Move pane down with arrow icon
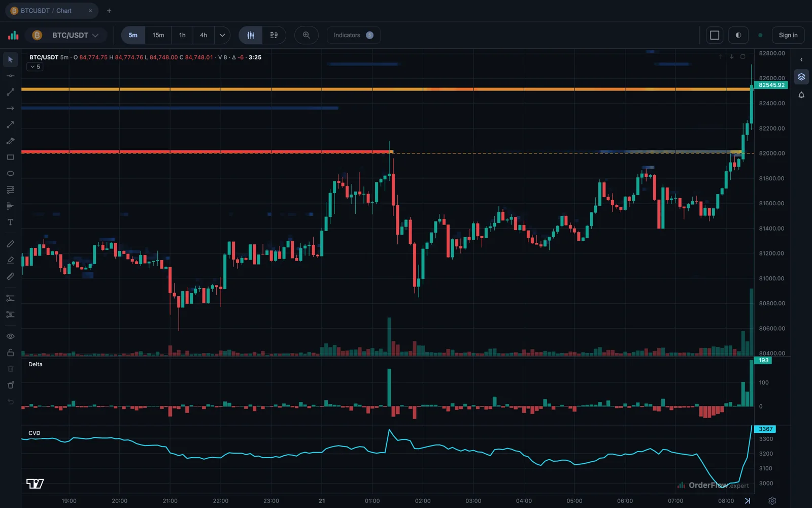Screen dimensions: 812x508 pos(732,56)
